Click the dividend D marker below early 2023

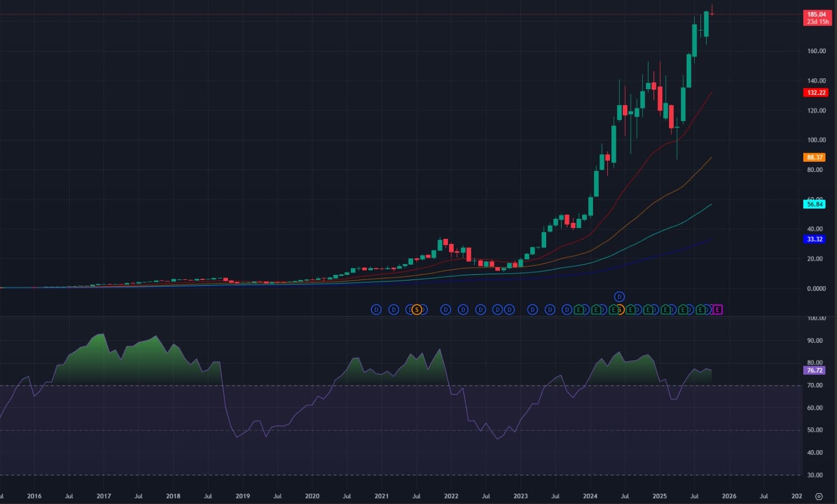(x=532, y=310)
